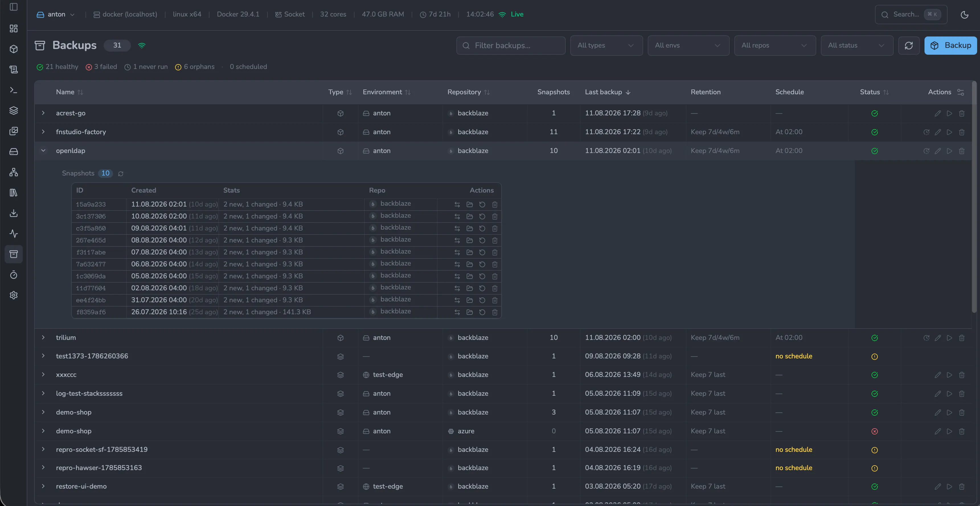The height and width of the screenshot is (506, 980).
Task: Sort by the Type column
Action: point(340,92)
